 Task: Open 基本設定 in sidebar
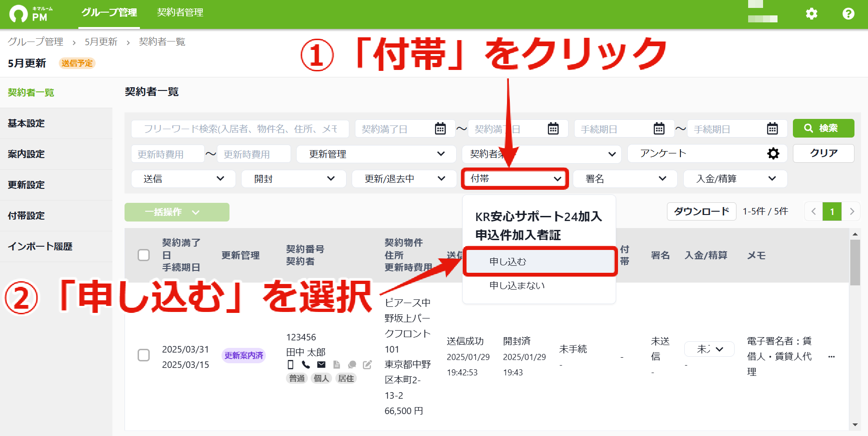click(56, 124)
